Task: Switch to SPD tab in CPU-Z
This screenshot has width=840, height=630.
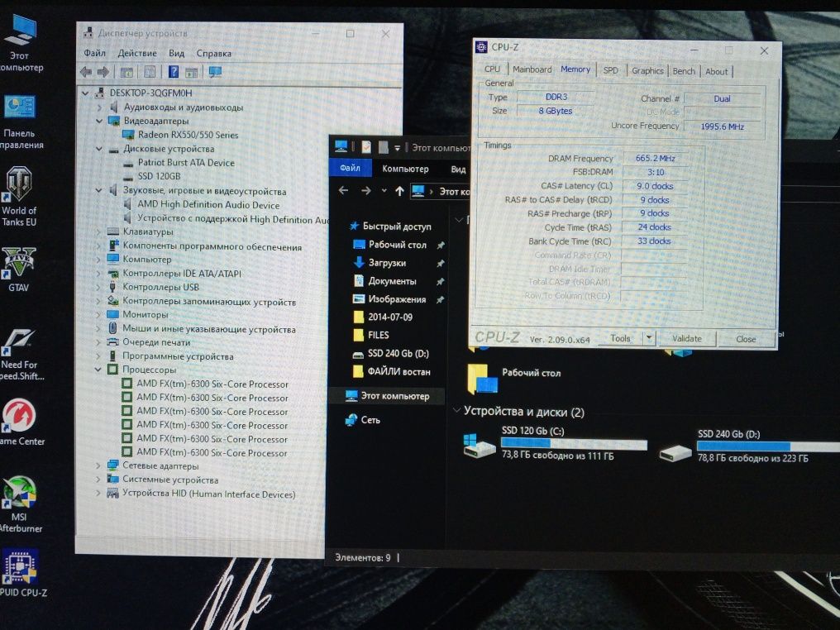Action: (610, 70)
